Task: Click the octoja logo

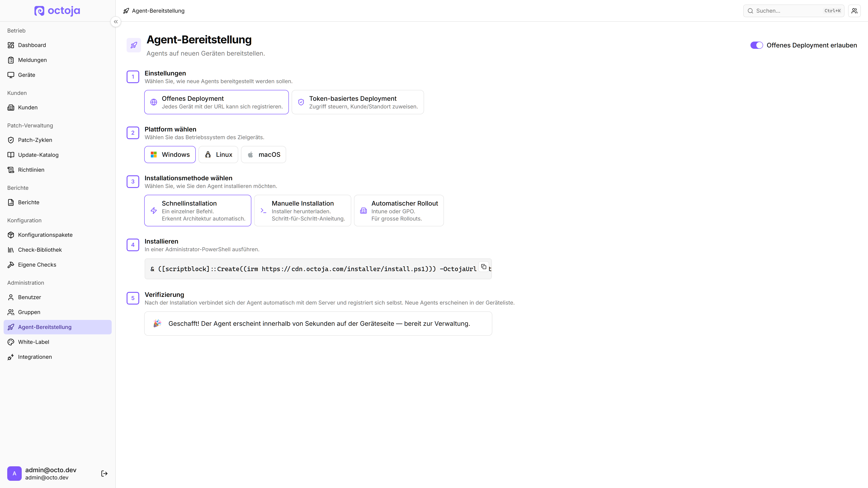Action: tap(57, 11)
